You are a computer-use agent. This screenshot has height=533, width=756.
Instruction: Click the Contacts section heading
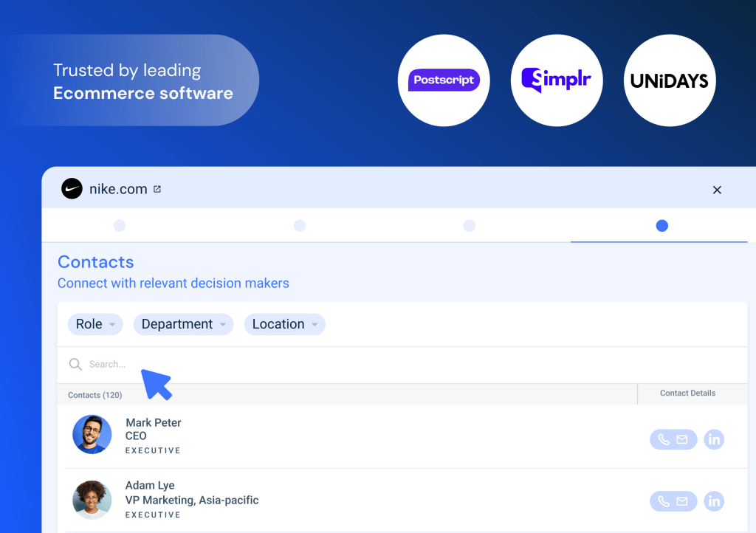[95, 261]
